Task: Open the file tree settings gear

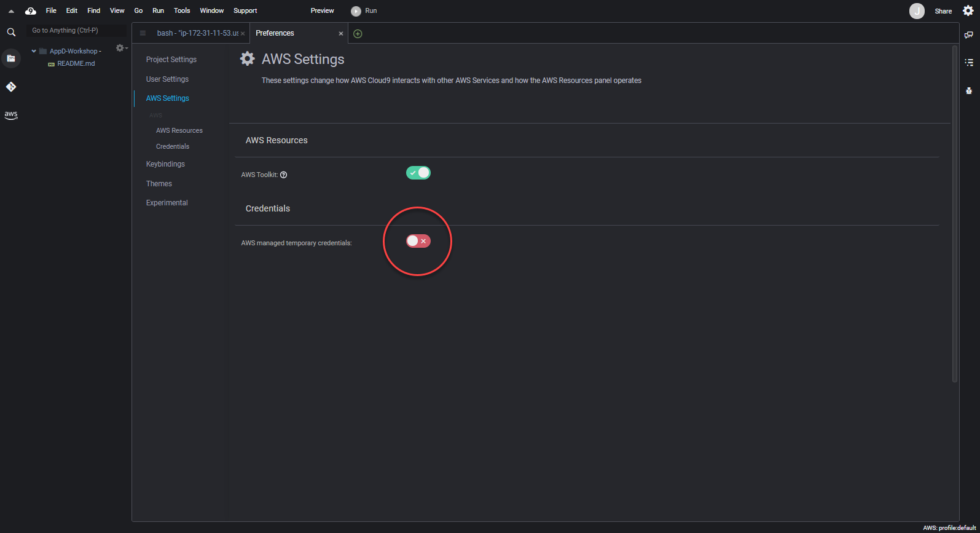Action: pyautogui.click(x=121, y=48)
